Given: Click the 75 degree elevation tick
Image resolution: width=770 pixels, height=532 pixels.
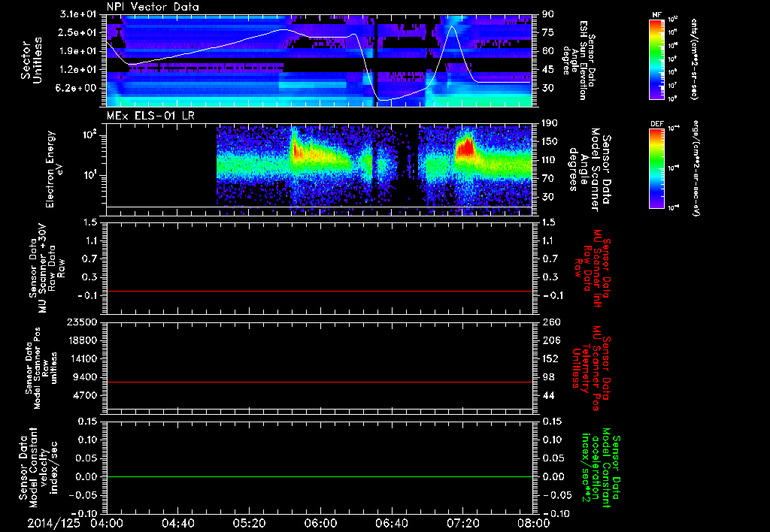Looking at the screenshot, I should [548, 32].
